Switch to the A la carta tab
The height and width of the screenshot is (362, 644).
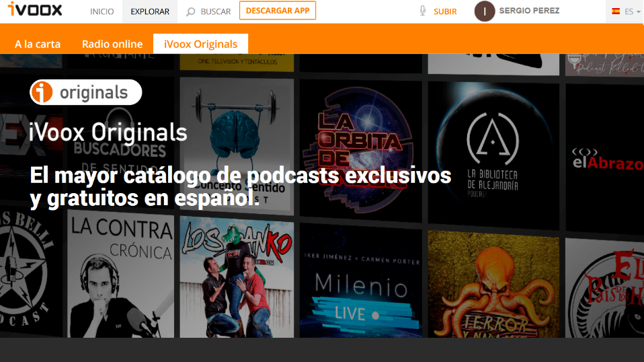pos(38,44)
